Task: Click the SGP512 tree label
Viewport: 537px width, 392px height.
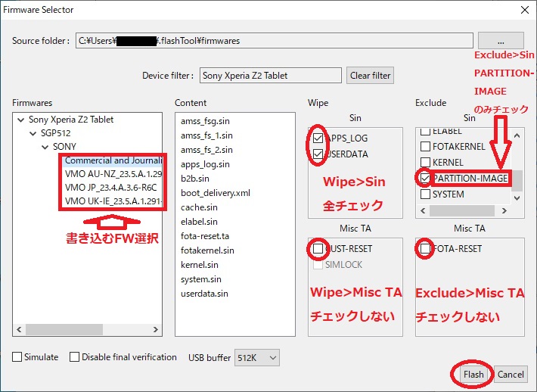Action: click(x=55, y=133)
